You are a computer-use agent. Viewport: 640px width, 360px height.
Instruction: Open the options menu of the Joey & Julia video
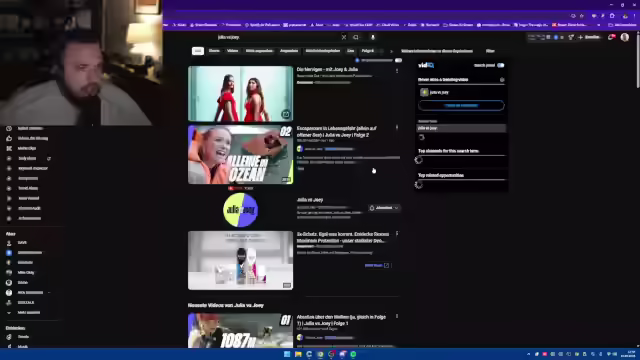397,71
